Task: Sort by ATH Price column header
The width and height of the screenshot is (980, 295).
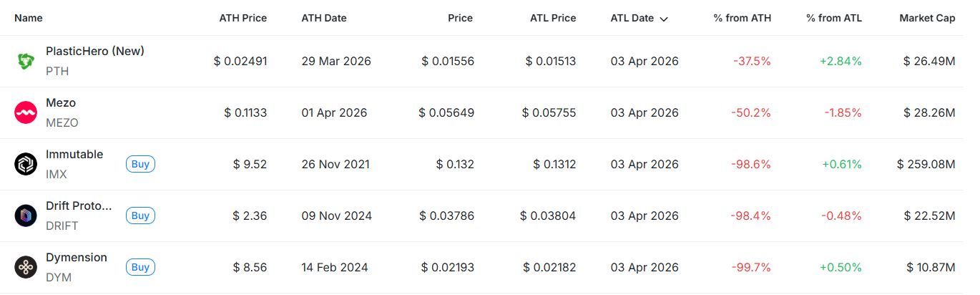Action: (x=242, y=18)
